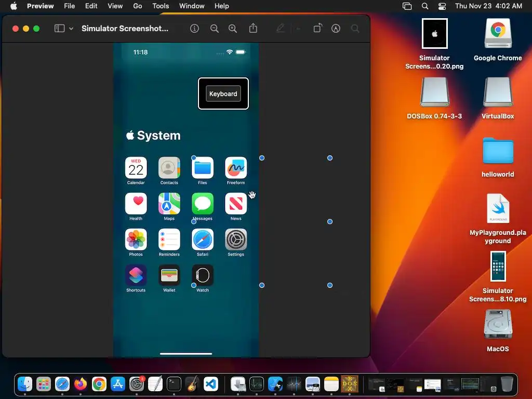Launch Xcode from the Dock
This screenshot has height=399, width=532.
pyautogui.click(x=275, y=384)
